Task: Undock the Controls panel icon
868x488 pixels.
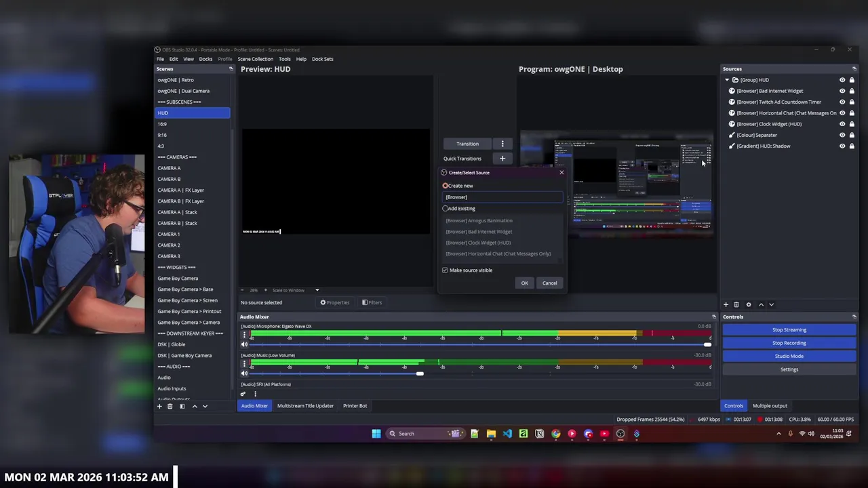Action: click(854, 317)
